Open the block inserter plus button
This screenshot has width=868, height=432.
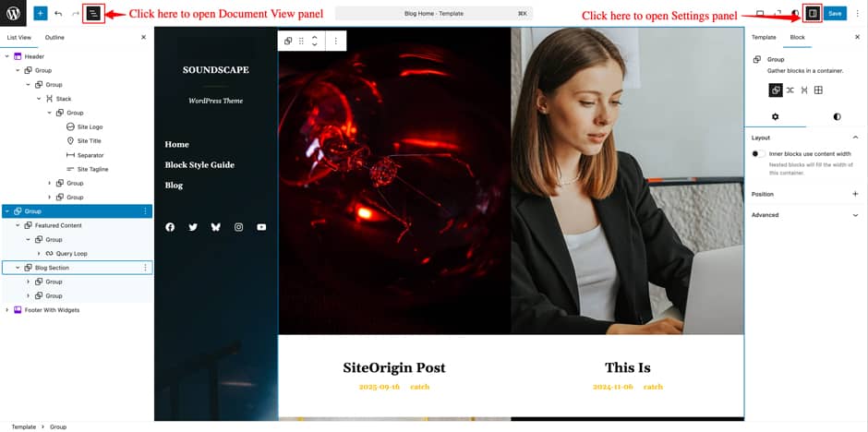tap(41, 13)
